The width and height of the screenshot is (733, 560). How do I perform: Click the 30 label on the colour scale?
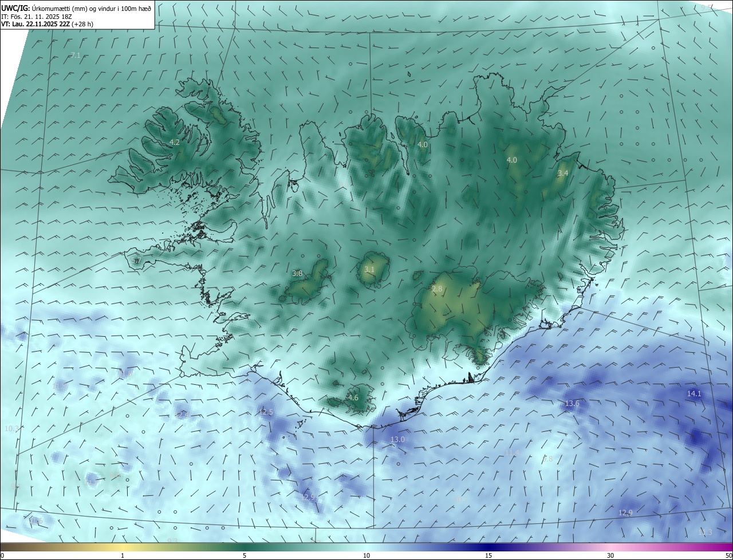coord(610,555)
